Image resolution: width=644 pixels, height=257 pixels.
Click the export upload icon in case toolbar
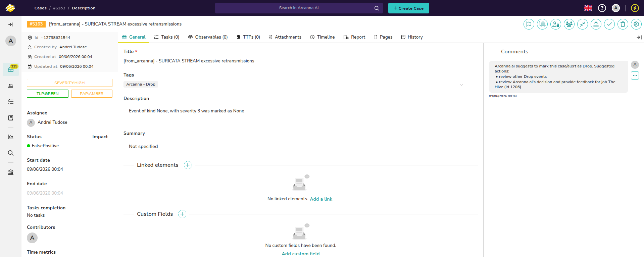pyautogui.click(x=596, y=24)
